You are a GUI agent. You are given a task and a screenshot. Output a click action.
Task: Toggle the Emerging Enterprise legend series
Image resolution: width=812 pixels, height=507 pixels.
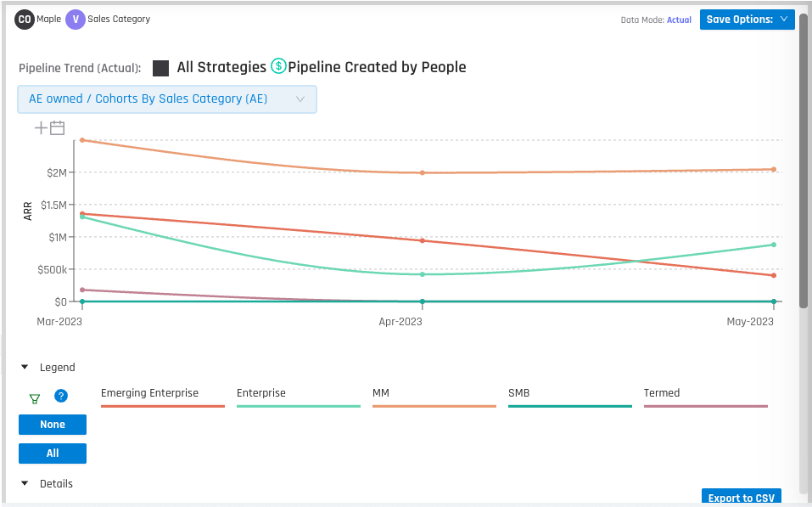(162, 398)
